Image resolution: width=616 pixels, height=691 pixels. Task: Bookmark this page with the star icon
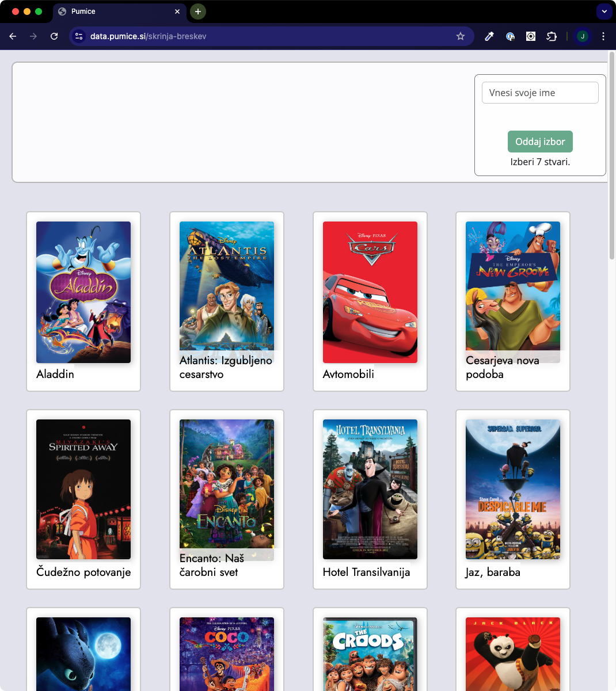pyautogui.click(x=461, y=36)
